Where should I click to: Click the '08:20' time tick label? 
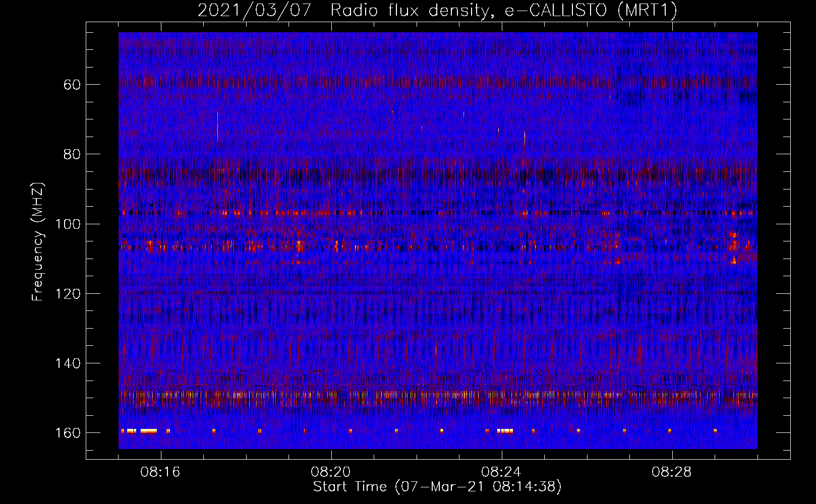pyautogui.click(x=331, y=472)
